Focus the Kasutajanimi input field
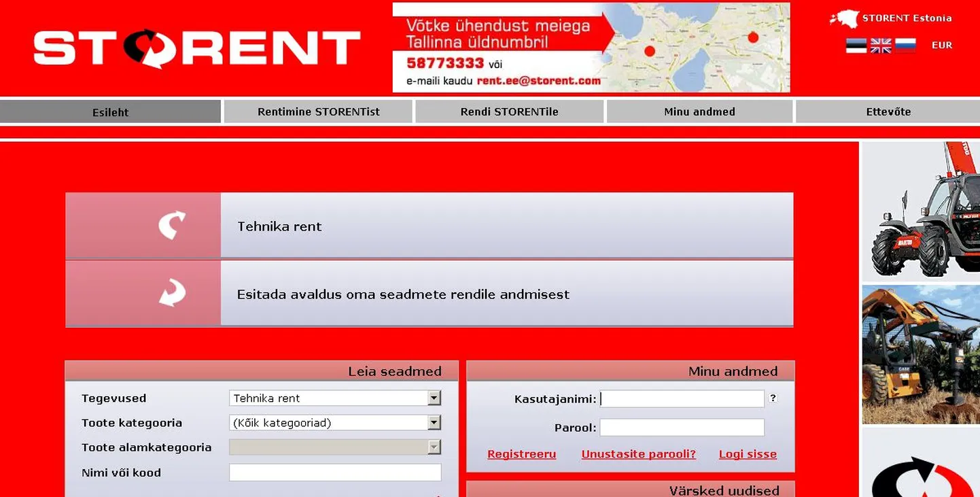This screenshot has height=497, width=980. (x=682, y=399)
